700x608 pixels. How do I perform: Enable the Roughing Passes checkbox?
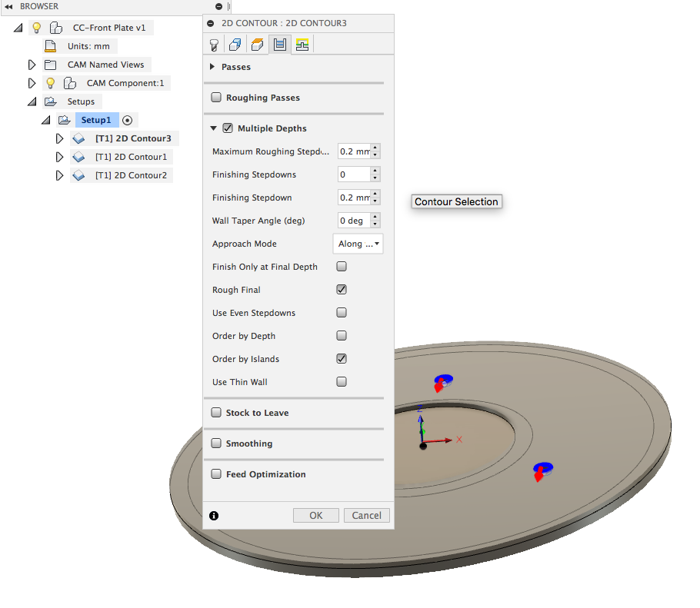tap(217, 98)
